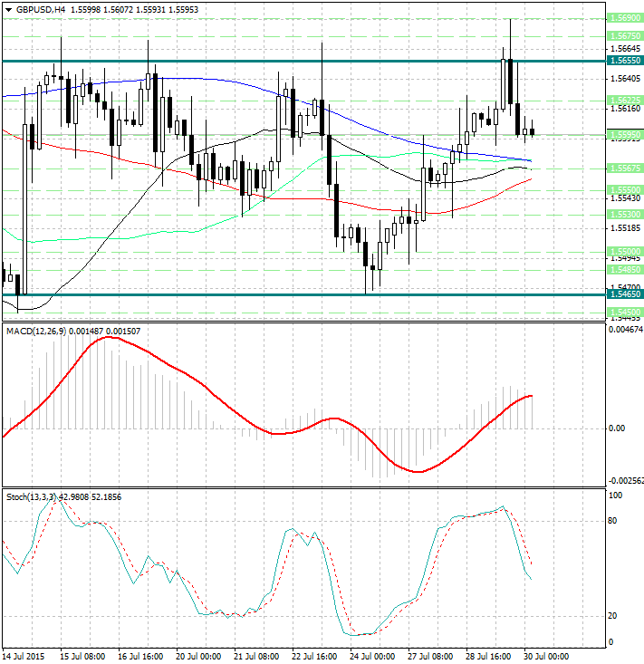Click the Stochastic 100 scale label
The height and width of the screenshot is (664, 644).
point(615,496)
